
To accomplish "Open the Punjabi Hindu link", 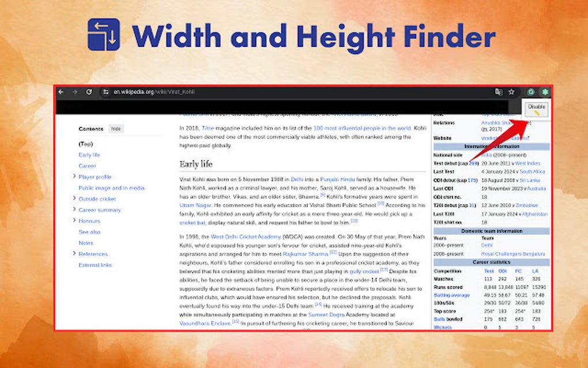I will coord(337,179).
